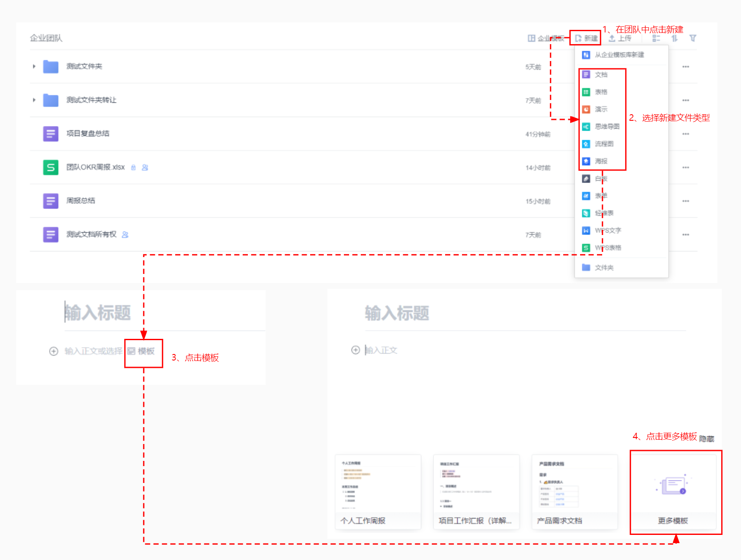The image size is (741, 560).
Task: Expand the 测试文件夹转让 folder arrow
Action: click(34, 100)
